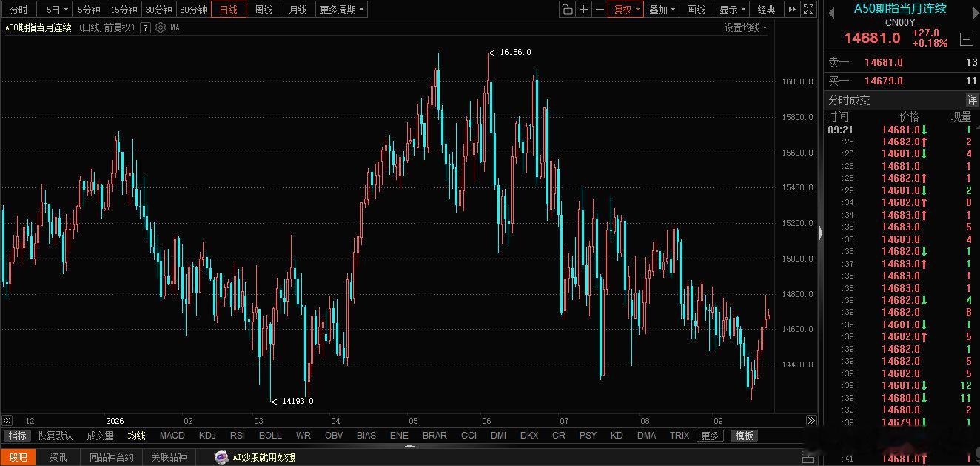Image resolution: width=980 pixels, height=466 pixels.
Task: Open indicator settings gear icon
Action: pos(161,28)
